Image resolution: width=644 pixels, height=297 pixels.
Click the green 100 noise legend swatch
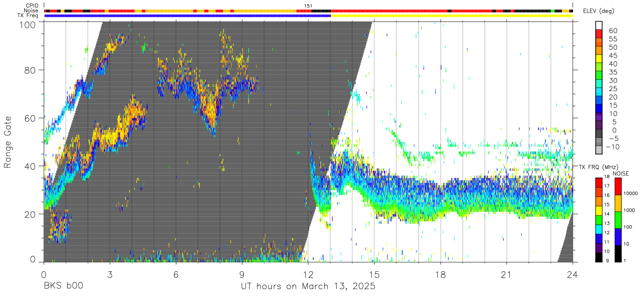(x=618, y=220)
